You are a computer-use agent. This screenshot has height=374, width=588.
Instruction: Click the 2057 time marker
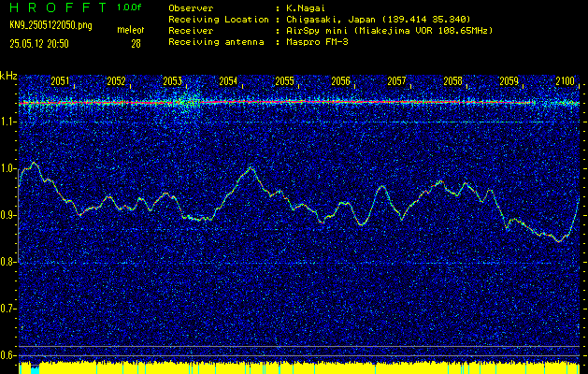click(x=396, y=81)
